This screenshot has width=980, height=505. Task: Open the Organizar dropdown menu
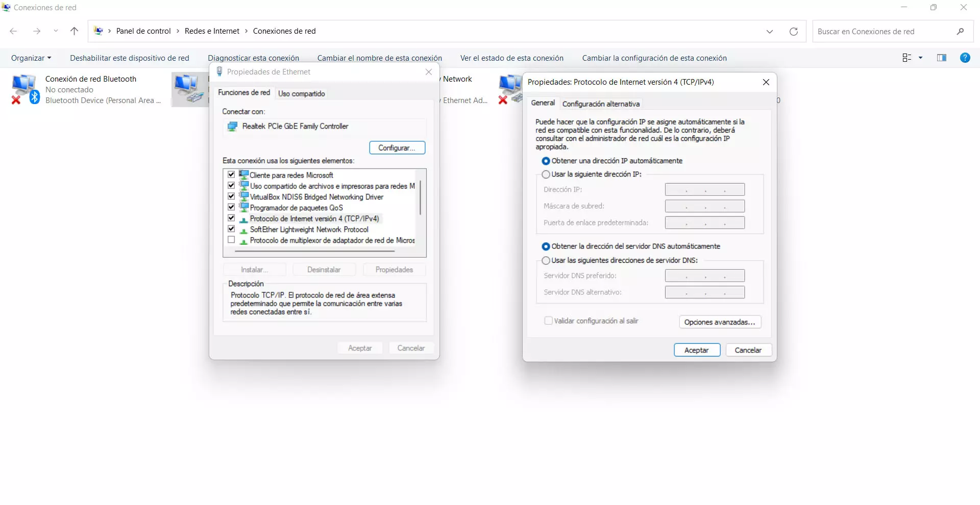(31, 58)
